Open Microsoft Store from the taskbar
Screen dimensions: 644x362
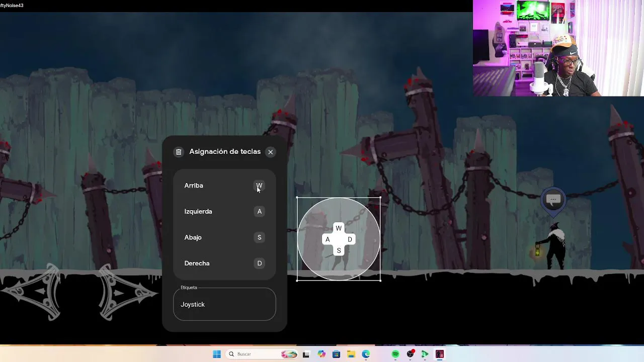[336, 354]
